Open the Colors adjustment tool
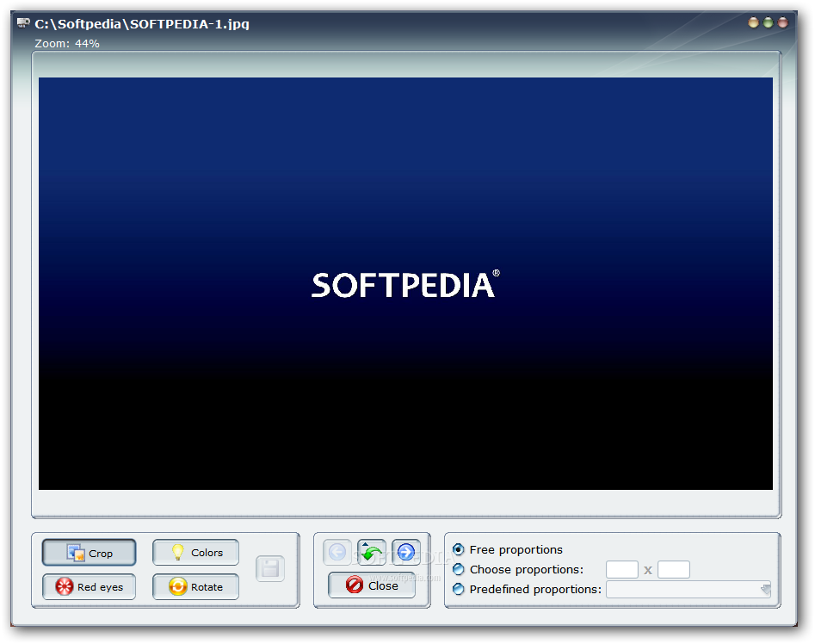Screen dimensions: 815x644 click(x=196, y=553)
